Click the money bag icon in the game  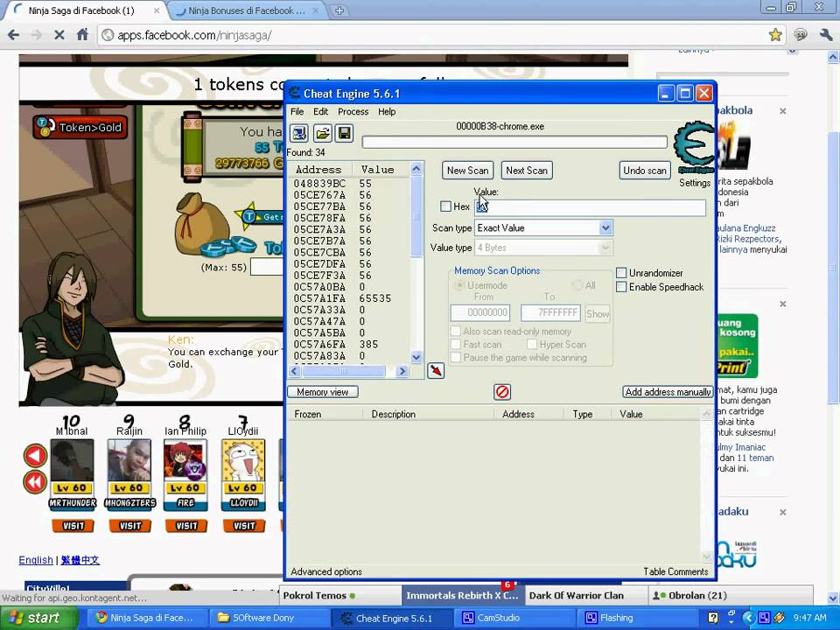201,222
